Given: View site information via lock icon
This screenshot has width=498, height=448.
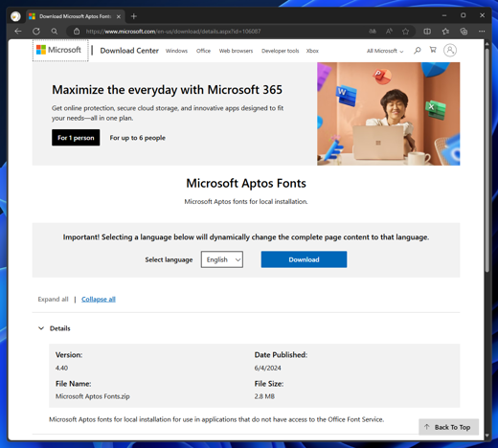Looking at the screenshot, I should click(x=77, y=32).
